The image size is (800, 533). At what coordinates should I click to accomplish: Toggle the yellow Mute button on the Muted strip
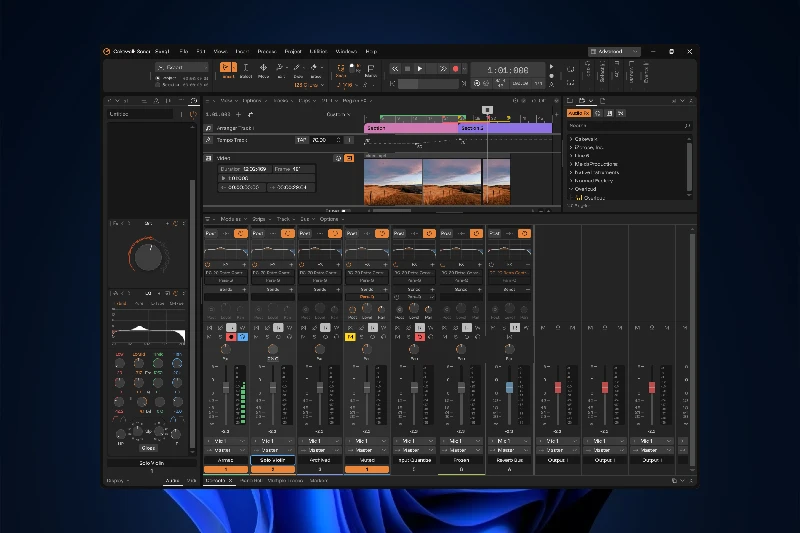[352, 338]
